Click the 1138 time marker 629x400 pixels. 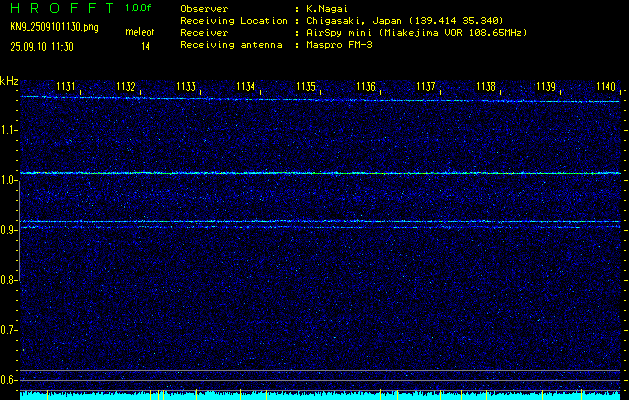(x=486, y=86)
